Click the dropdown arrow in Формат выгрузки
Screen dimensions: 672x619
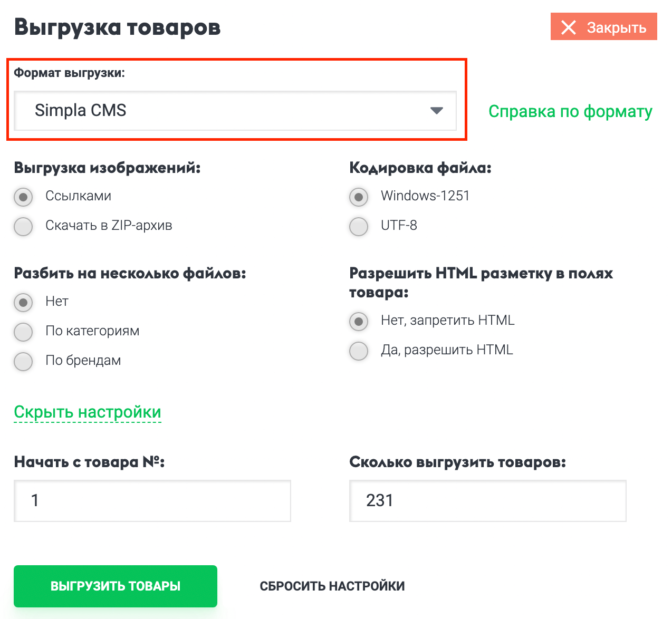[x=436, y=111]
